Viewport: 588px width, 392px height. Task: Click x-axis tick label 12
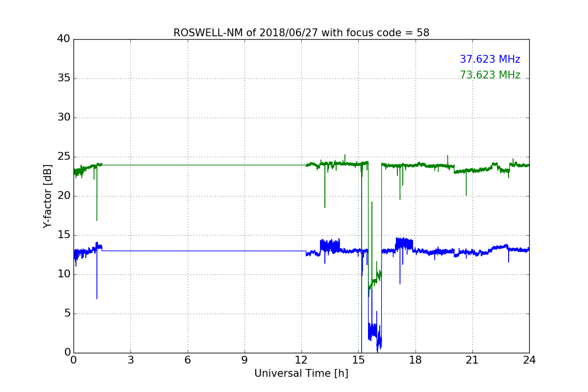[301, 360]
